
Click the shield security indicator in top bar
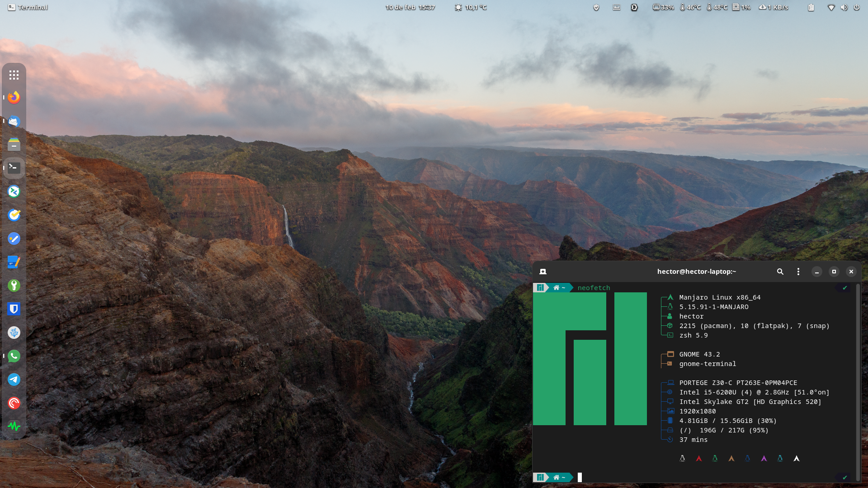pyautogui.click(x=596, y=7)
